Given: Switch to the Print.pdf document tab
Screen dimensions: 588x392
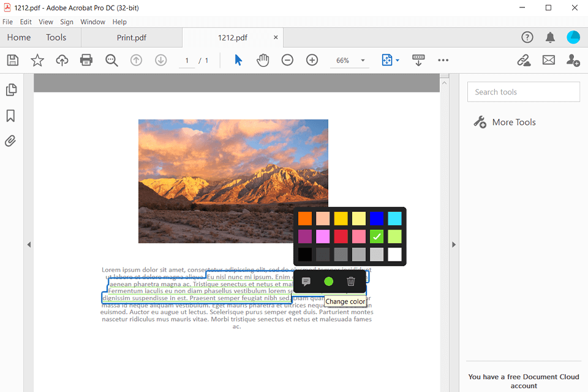Looking at the screenshot, I should tap(132, 37).
